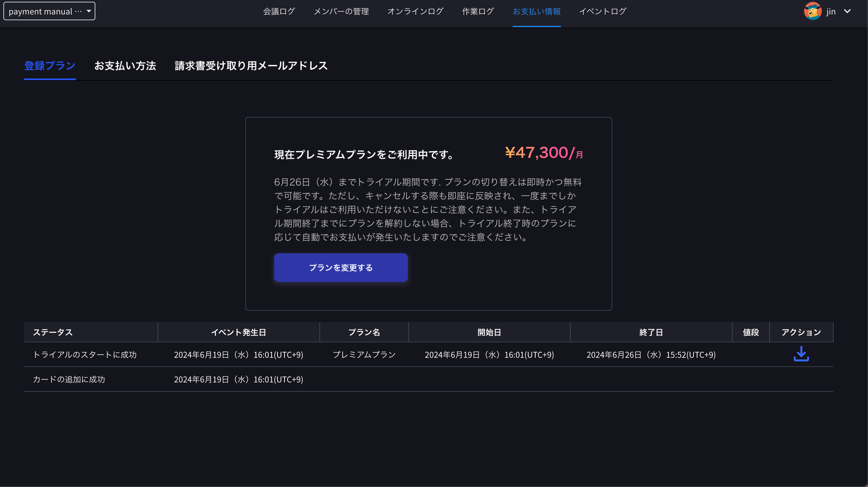Click the dropdown arrow next to payment manual
Viewport: 868px width, 487px height.
89,11
